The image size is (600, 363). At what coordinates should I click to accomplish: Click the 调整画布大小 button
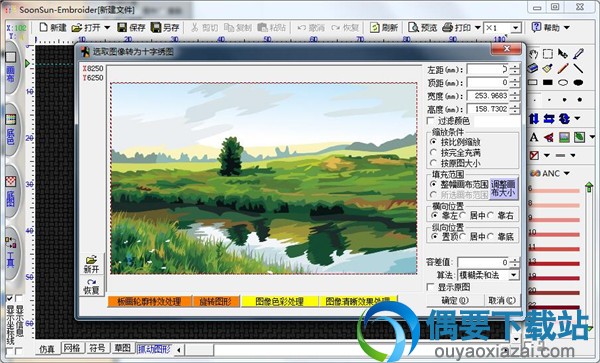coord(504,188)
